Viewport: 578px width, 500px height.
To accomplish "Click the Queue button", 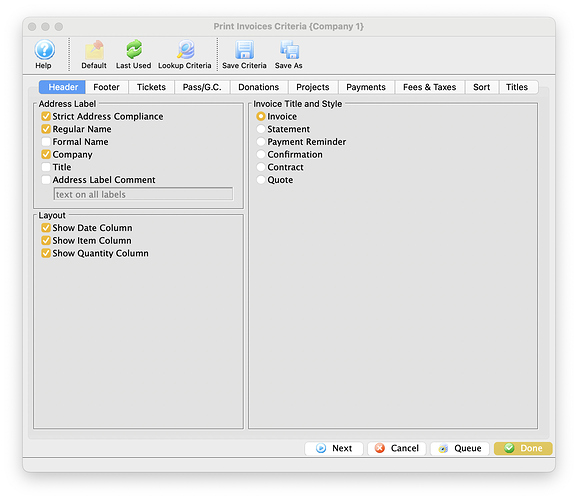I will 460,448.
